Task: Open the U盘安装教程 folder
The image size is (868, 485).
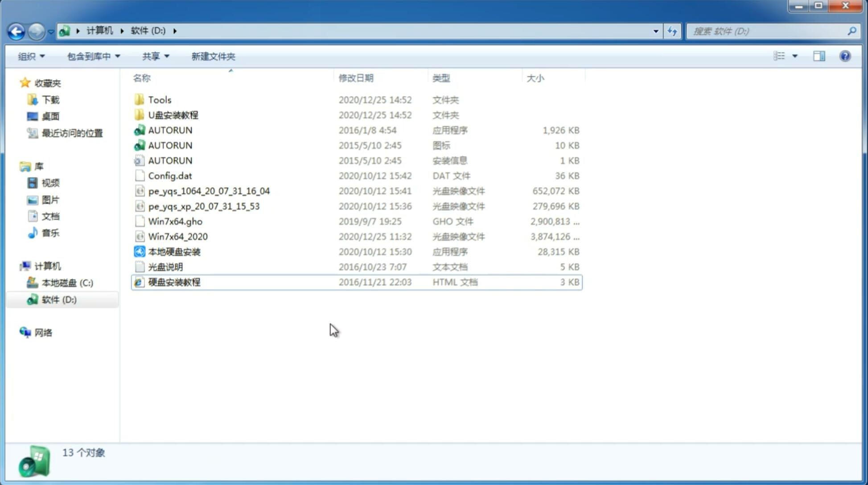Action: coord(173,115)
